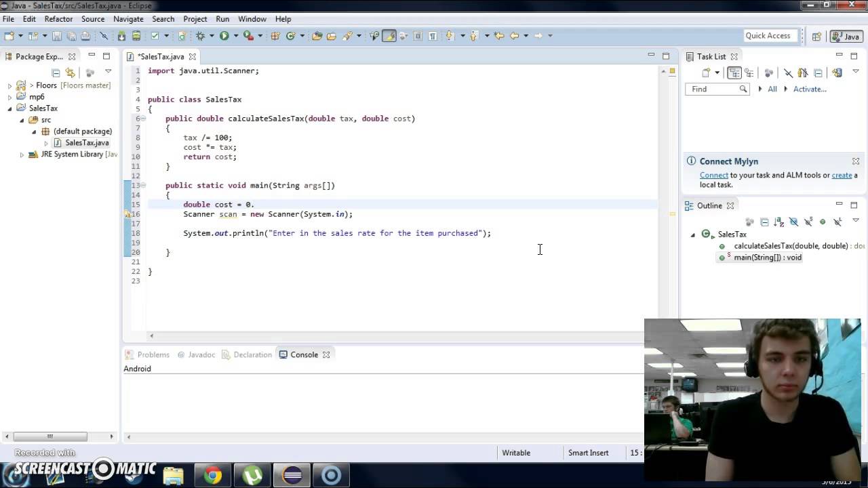The height and width of the screenshot is (488, 868).
Task: Open the Run button dropdown arrow
Action: (x=235, y=36)
